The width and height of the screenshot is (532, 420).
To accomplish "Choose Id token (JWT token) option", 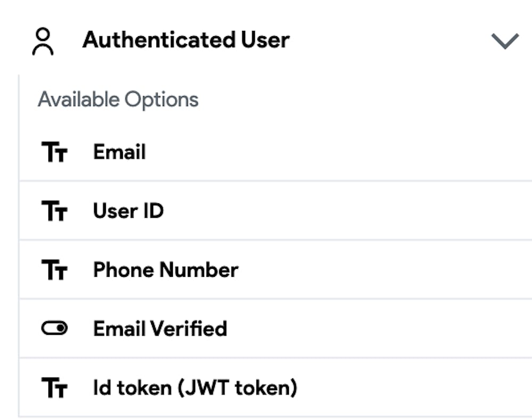I will click(x=195, y=388).
